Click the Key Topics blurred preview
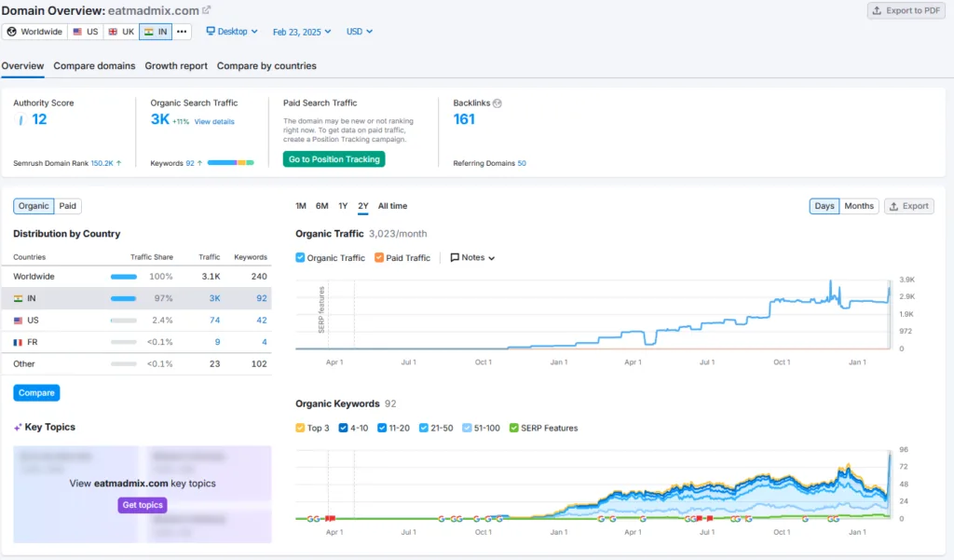Screen dimensions: 954x560 (143, 494)
